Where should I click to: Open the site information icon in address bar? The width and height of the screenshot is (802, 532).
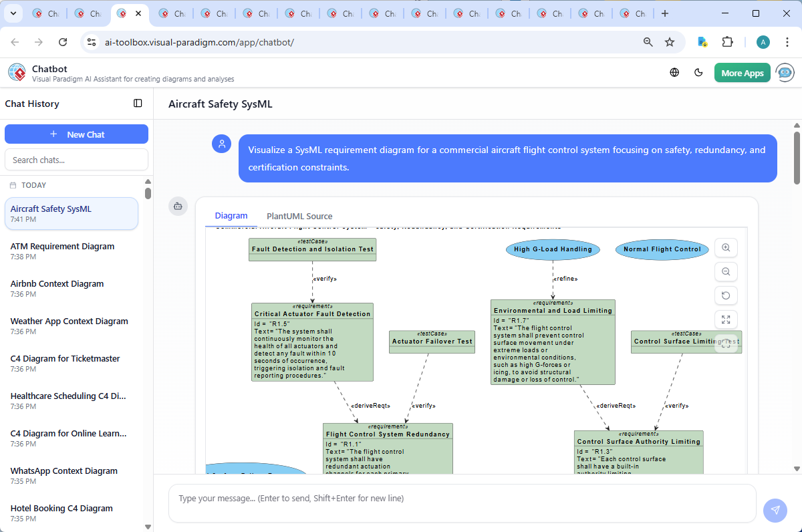coord(91,41)
